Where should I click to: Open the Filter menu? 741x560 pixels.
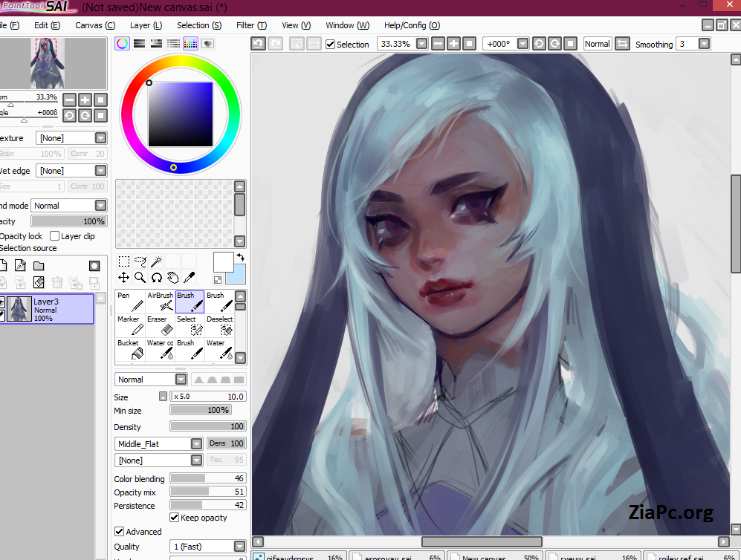point(251,25)
